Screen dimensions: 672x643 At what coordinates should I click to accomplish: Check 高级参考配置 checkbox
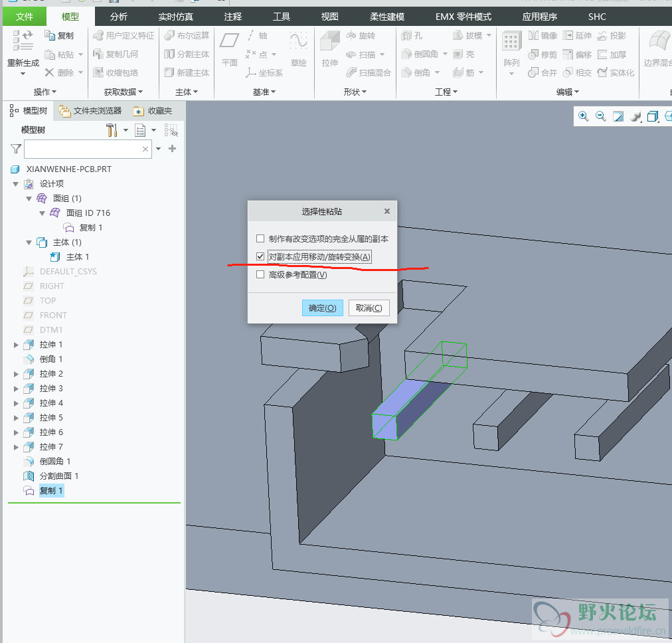pos(260,274)
